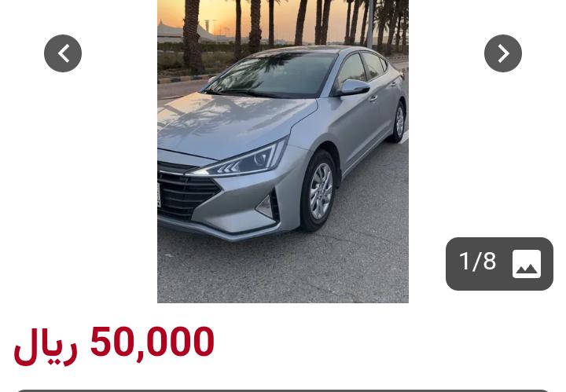Select the 50,000 price figure
The image size is (566, 392).
[x=152, y=341]
